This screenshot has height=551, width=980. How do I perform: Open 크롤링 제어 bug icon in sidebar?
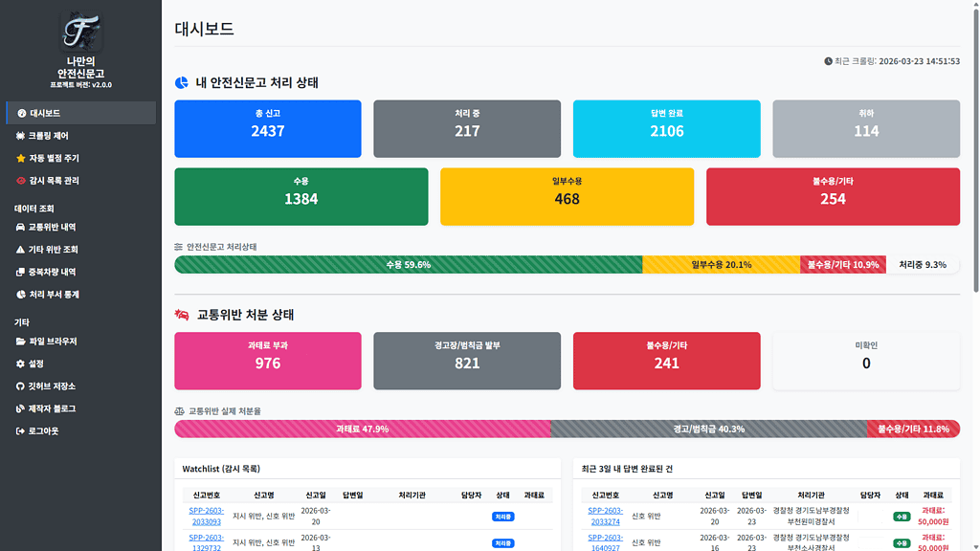click(x=21, y=136)
